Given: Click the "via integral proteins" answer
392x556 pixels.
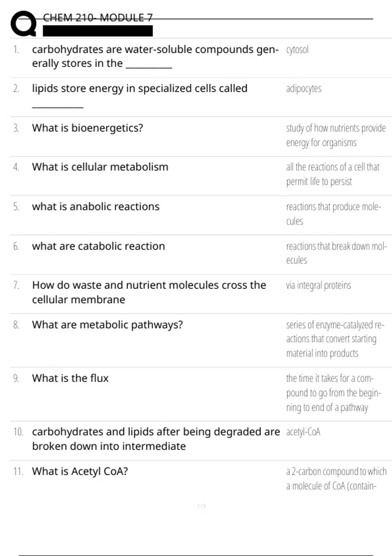Looking at the screenshot, I should (x=318, y=285).
